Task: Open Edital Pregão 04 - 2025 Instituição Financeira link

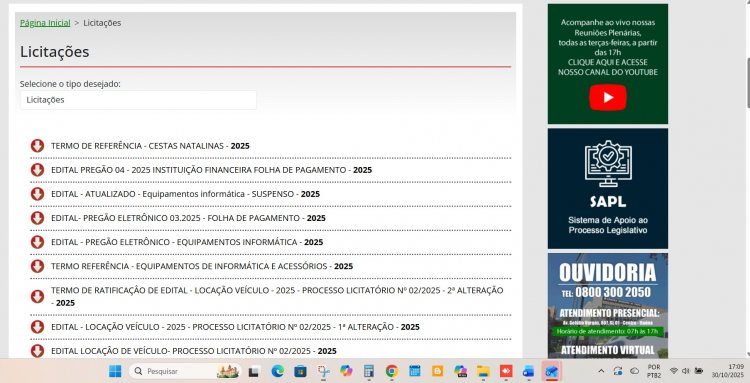Action: [x=211, y=170]
